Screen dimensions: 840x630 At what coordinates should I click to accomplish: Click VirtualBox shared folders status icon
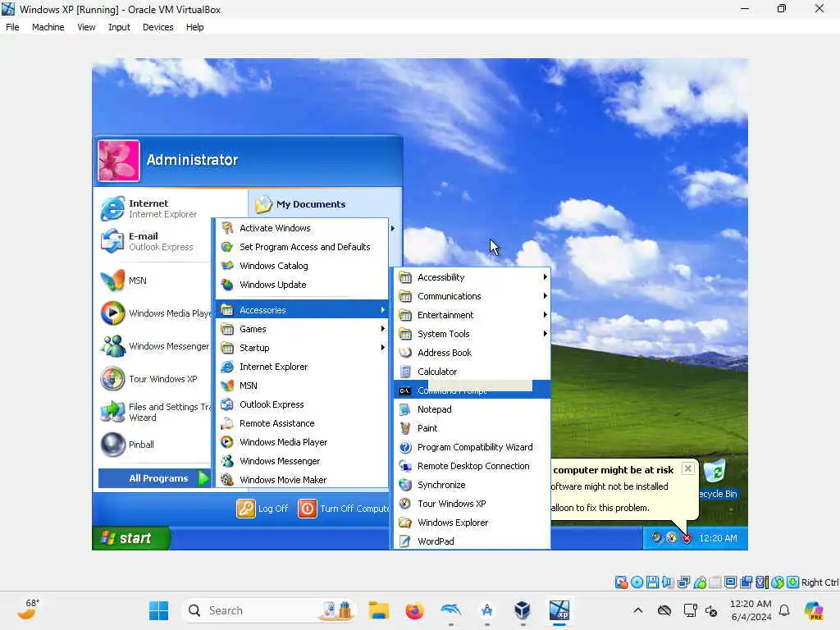(x=715, y=582)
